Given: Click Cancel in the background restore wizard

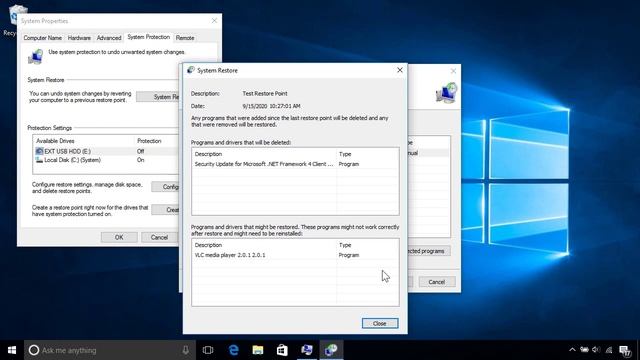Looking at the screenshot, I should 437,282.
